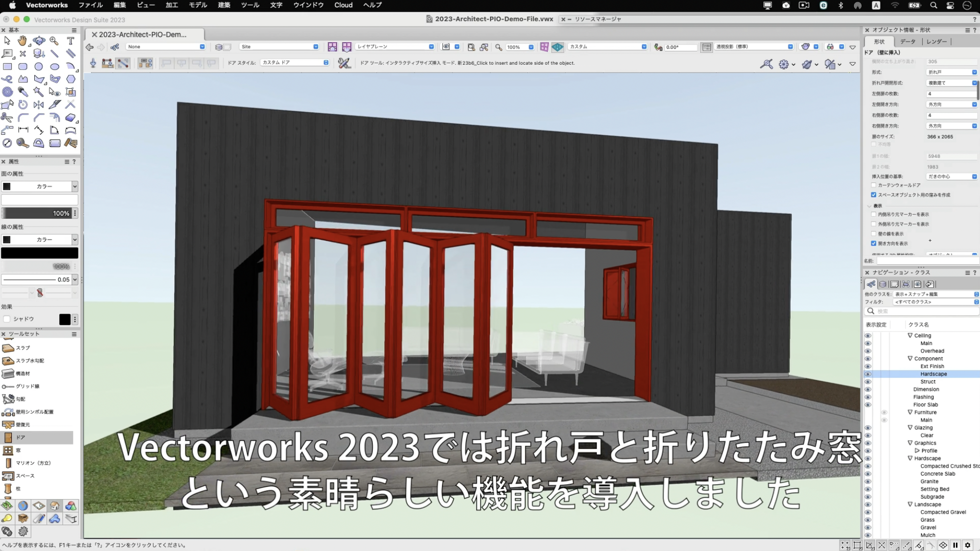This screenshot has width=980, height=551.
Task: Select the Fillet tool
Action: pos(23,117)
